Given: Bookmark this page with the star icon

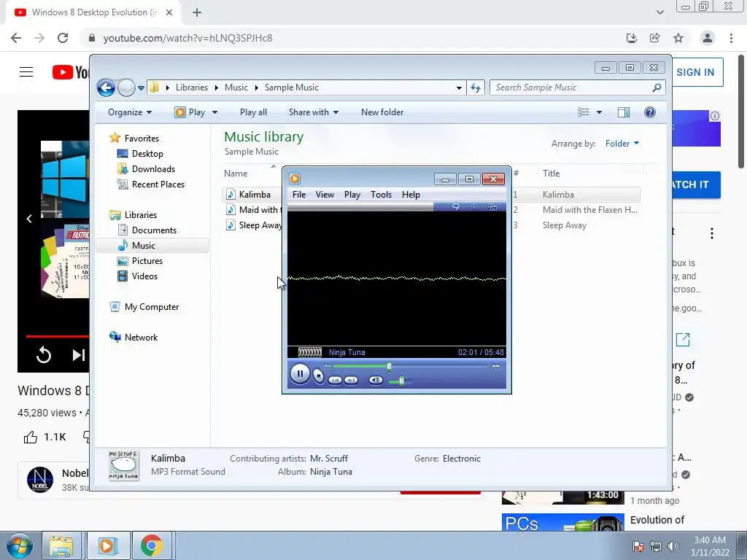Looking at the screenshot, I should [678, 38].
